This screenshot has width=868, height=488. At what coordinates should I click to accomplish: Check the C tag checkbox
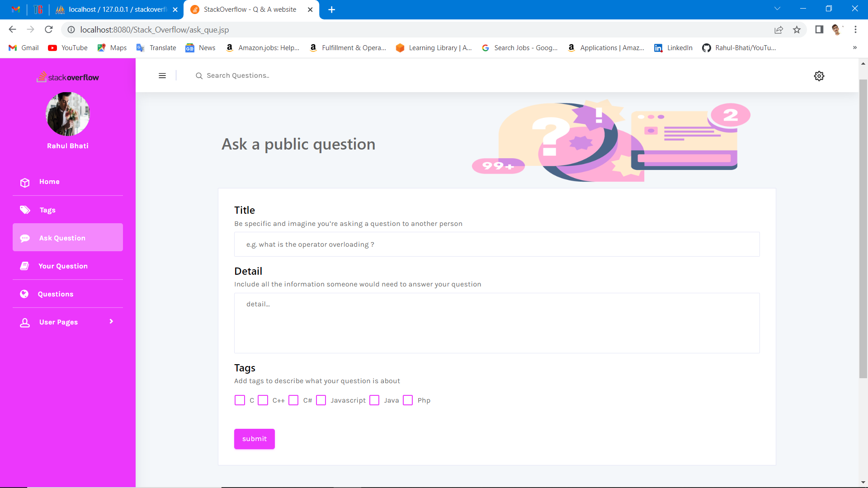(x=240, y=400)
